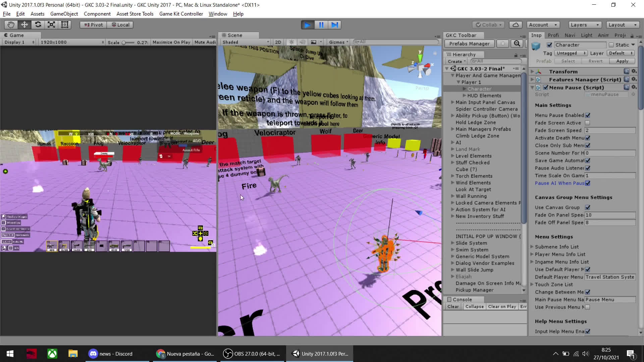Click the Prefabs Manager button
This screenshot has width=644, height=362.
coord(469,44)
